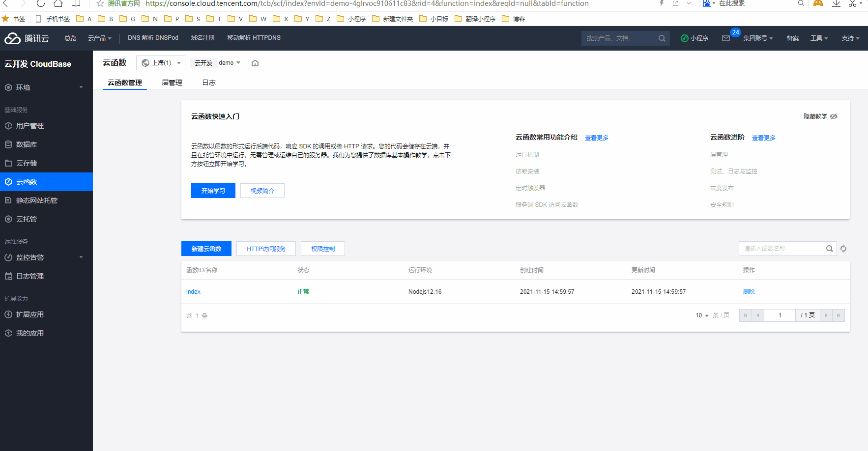Click the page number input box

[780, 315]
